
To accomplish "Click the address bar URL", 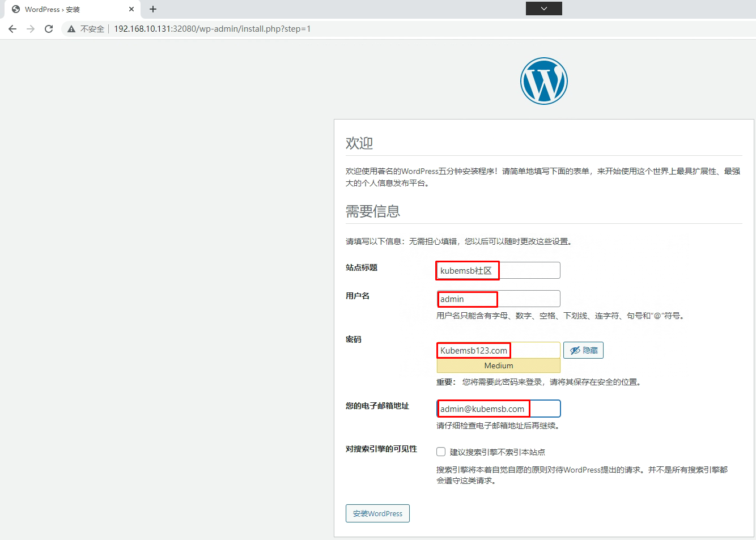I will point(213,29).
